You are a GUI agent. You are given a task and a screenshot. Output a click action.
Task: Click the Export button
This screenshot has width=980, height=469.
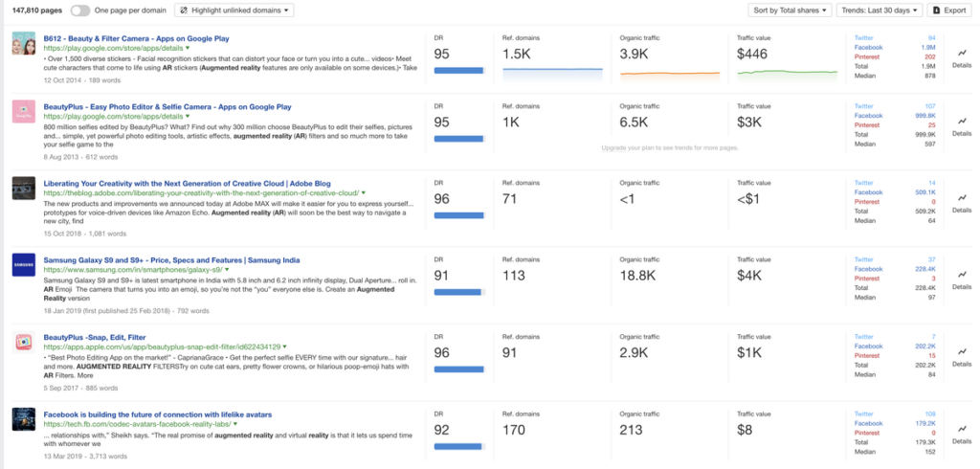coord(949,11)
